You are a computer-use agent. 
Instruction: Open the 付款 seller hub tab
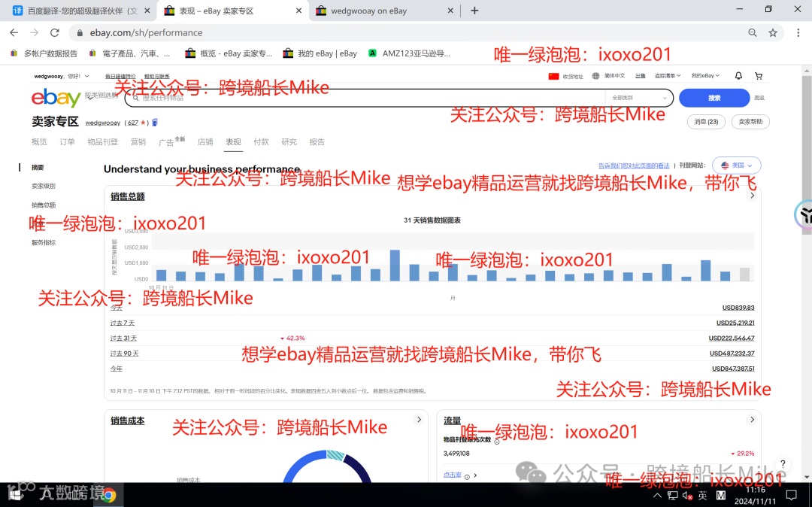point(261,142)
